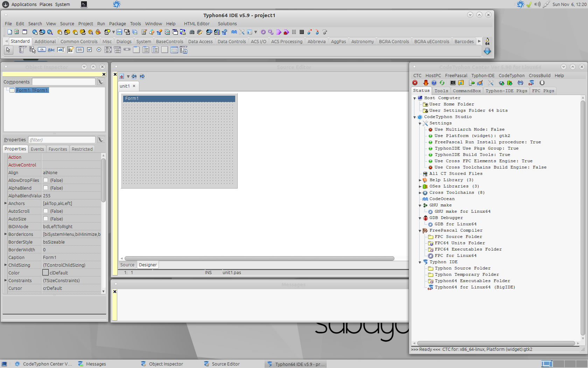This screenshot has width=588, height=368.
Task: Expand the Help Library (3) node
Action: pos(420,180)
